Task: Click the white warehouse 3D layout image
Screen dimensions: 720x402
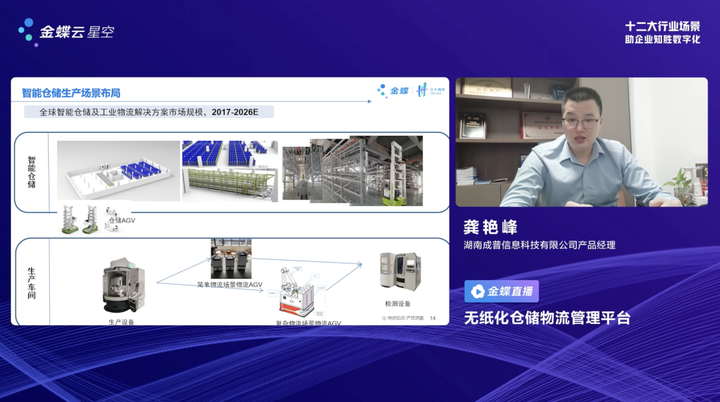Action: click(118, 170)
